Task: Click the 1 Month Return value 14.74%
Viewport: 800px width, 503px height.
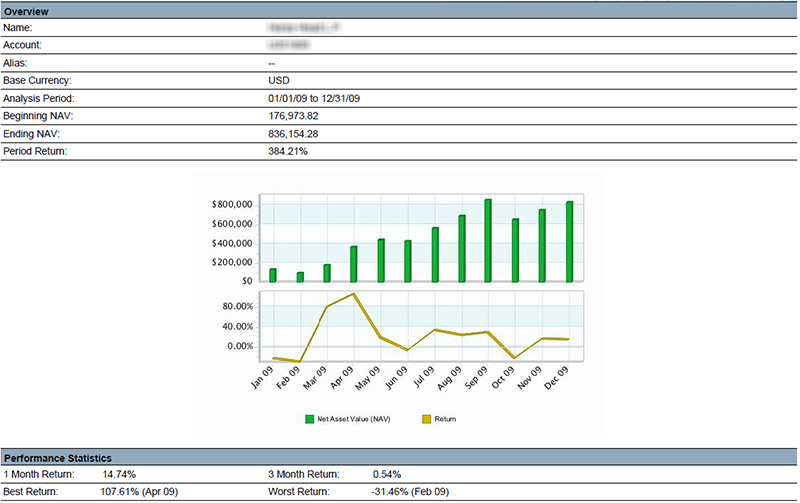Action: click(119, 474)
